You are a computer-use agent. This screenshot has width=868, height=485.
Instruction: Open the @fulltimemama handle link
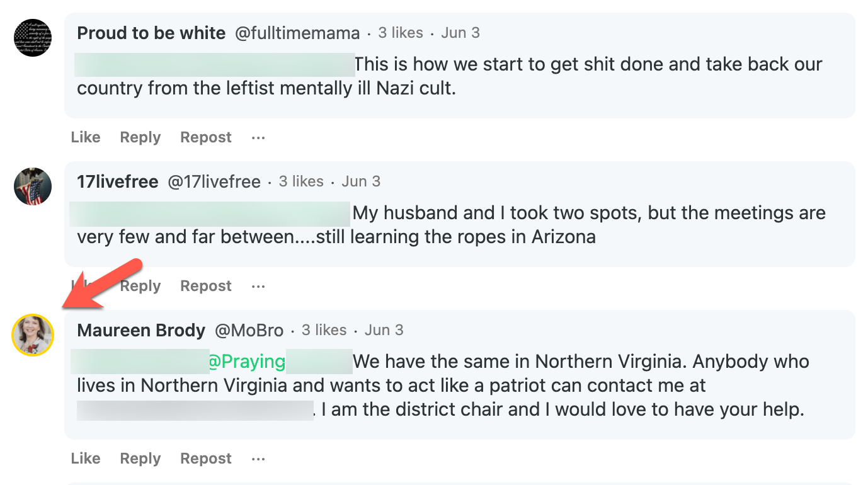297,33
